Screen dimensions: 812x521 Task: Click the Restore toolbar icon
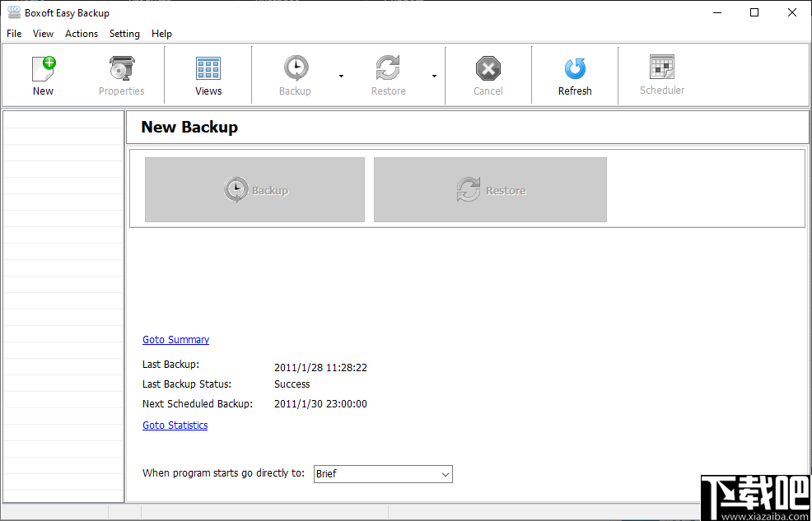(388, 74)
